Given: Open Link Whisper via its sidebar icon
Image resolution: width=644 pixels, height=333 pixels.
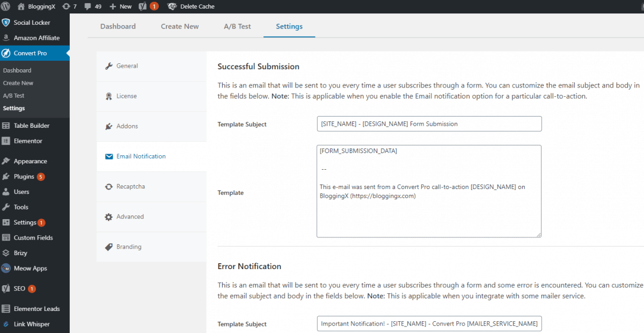Looking at the screenshot, I should point(6,324).
